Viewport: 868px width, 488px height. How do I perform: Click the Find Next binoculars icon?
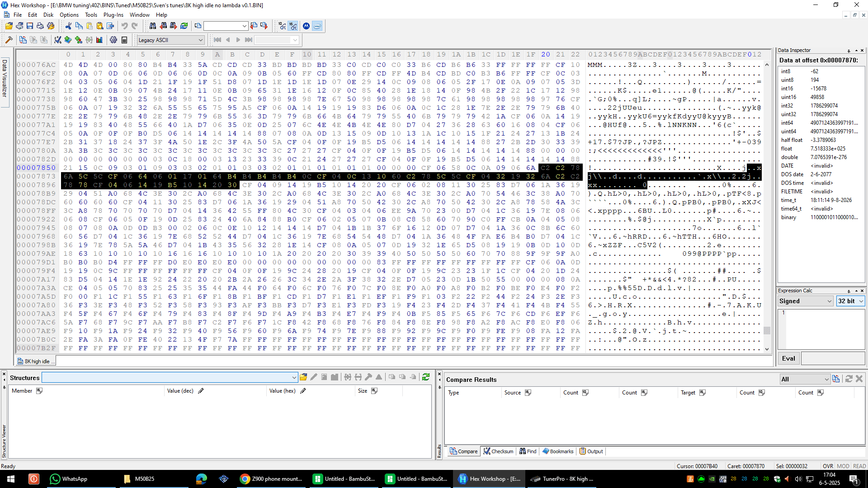pyautogui.click(x=173, y=26)
